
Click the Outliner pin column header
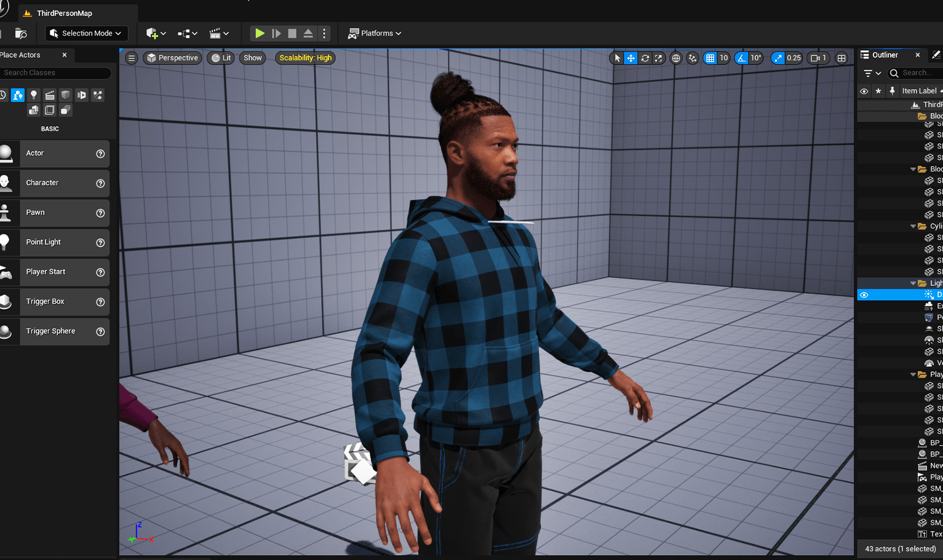click(x=892, y=91)
